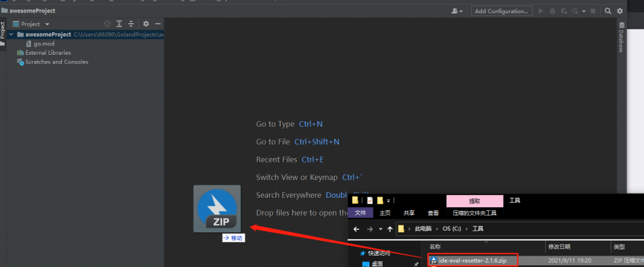
Task: Select go.mod file in project tree
Action: tap(44, 43)
